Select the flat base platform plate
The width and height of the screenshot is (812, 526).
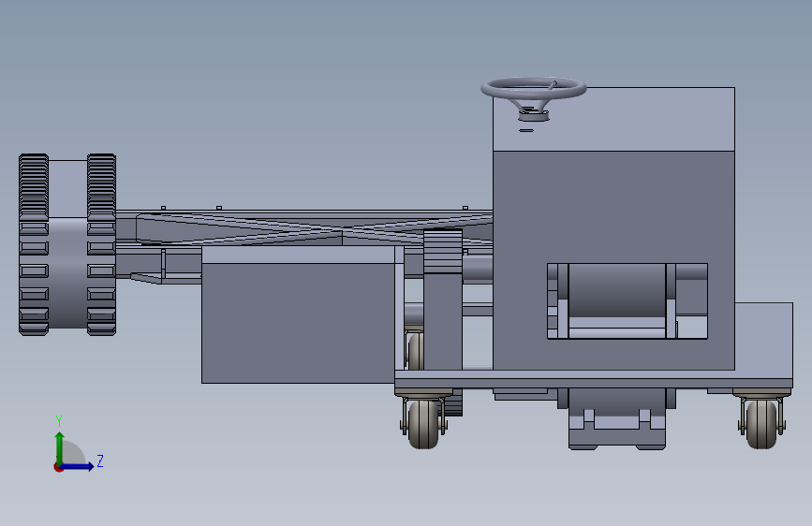point(594,379)
